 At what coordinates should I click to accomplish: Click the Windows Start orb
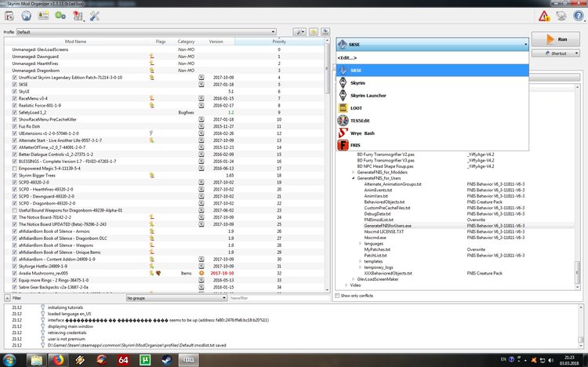(9, 360)
